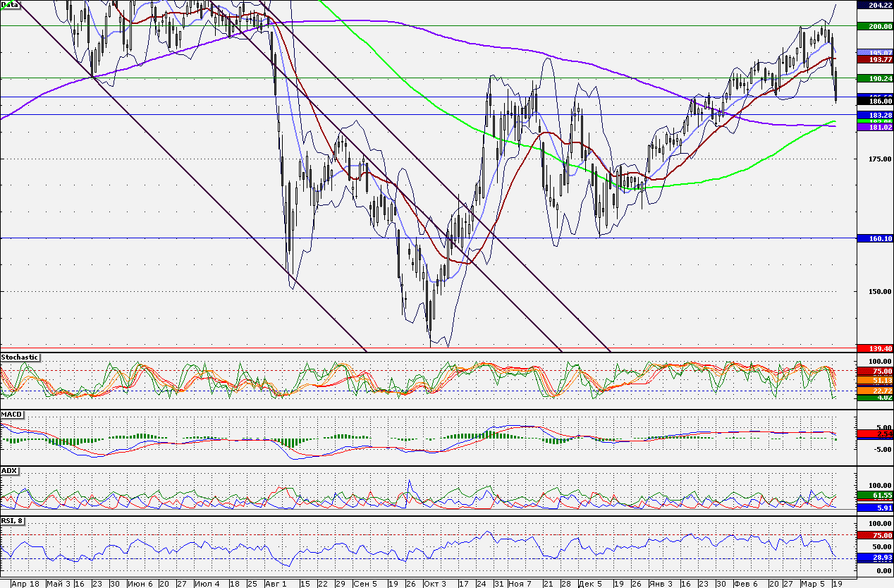Click the red 193.77 moving average tag
This screenshot has height=588, width=894.
coord(874,60)
